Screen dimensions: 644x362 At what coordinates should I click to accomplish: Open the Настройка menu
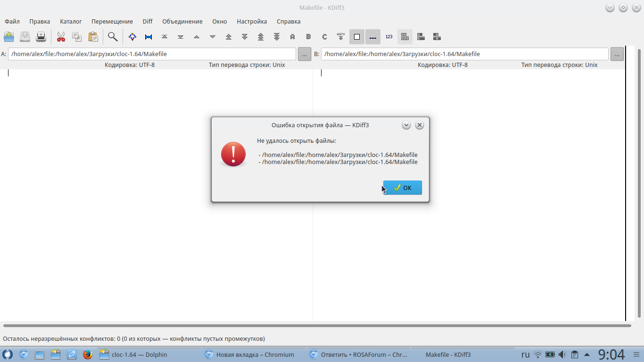tap(252, 21)
